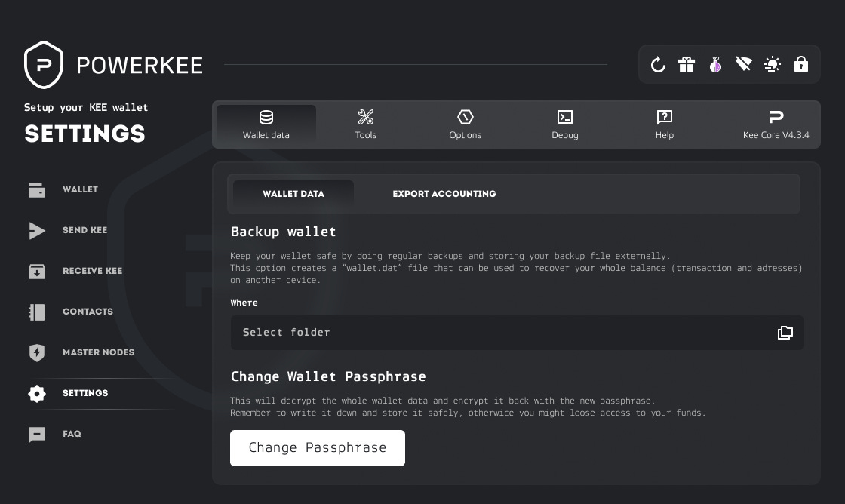Viewport: 845px width, 504px height.
Task: Open the gift rewards icon
Action: (x=687, y=65)
